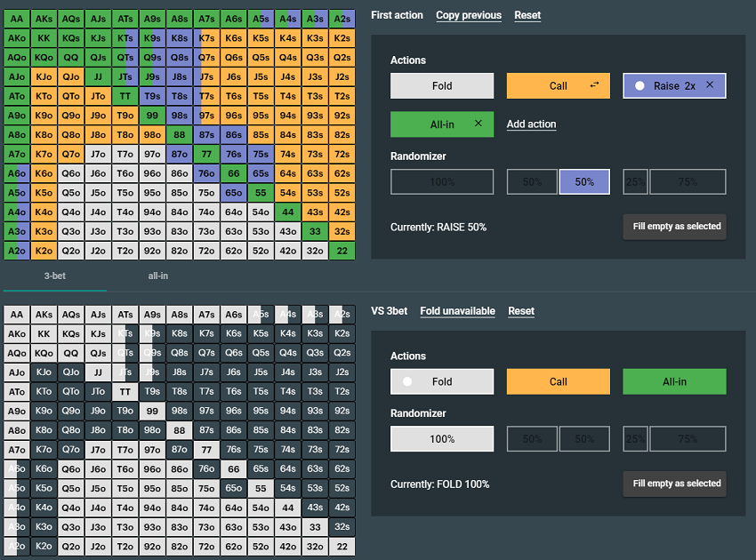Click the Fold unavailable link
Image resolution: width=756 pixels, height=560 pixels.
457,311
